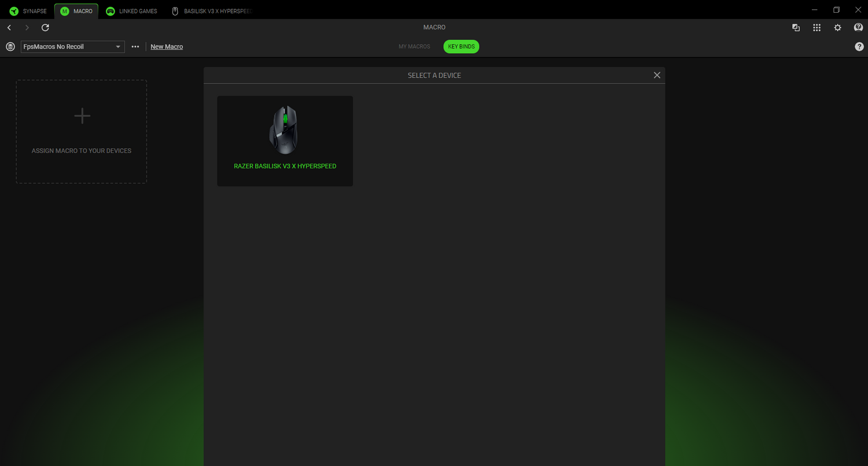The image size is (868, 466).
Task: Go back with the left arrow
Action: click(x=9, y=28)
